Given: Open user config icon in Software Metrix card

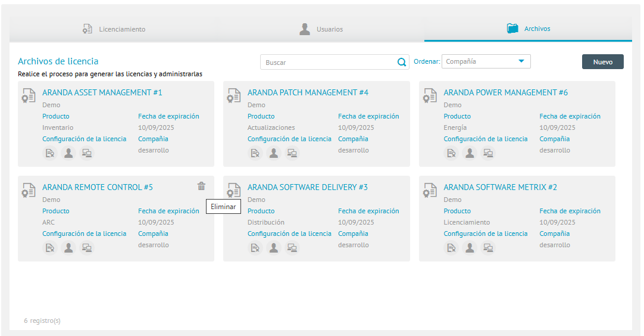Looking at the screenshot, I should click(x=470, y=248).
